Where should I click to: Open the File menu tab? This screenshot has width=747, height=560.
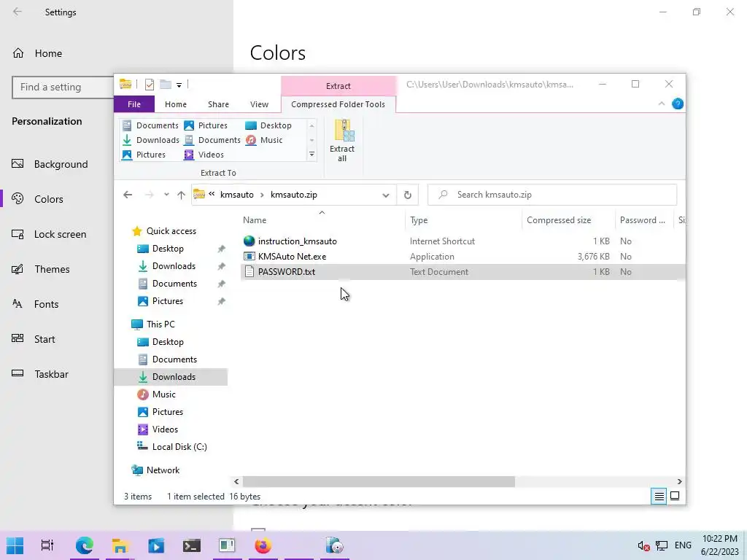coord(134,104)
